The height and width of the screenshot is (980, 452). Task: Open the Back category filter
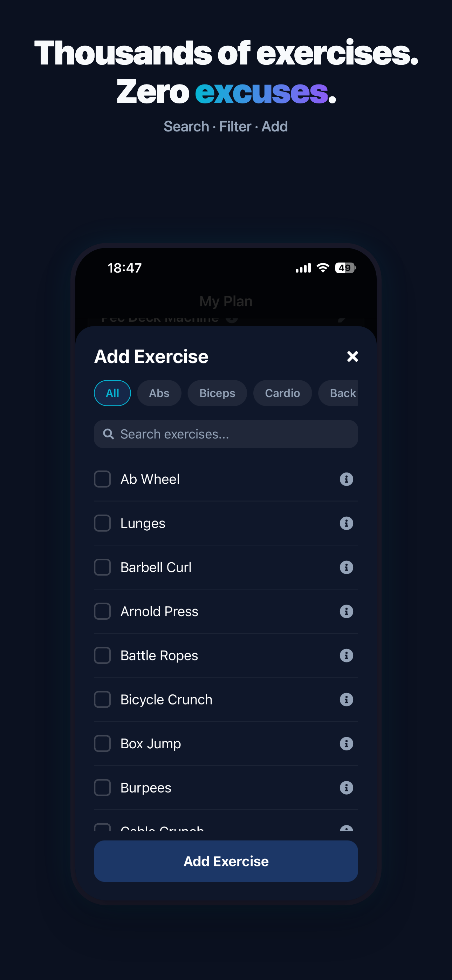coord(343,393)
